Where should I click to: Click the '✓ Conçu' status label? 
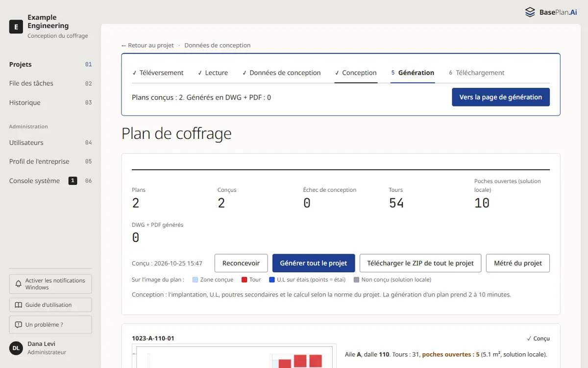coord(538,339)
